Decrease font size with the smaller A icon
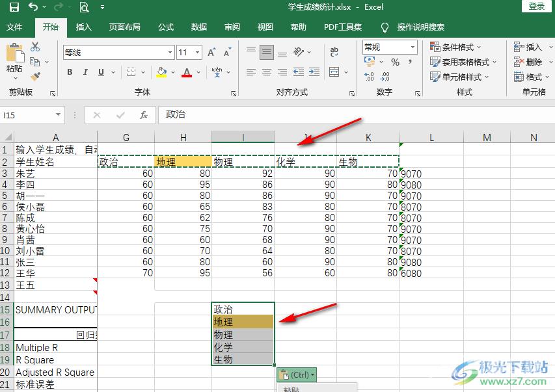Screen dimensions: 555x392 227,53
